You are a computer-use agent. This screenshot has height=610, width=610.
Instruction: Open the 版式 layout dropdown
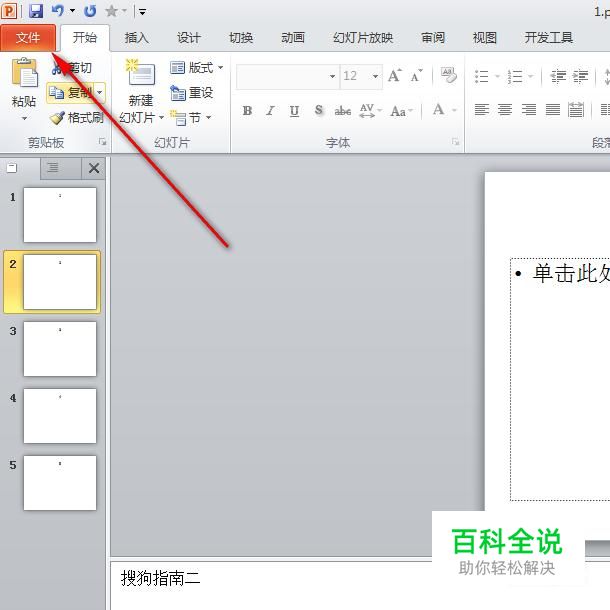pyautogui.click(x=196, y=68)
